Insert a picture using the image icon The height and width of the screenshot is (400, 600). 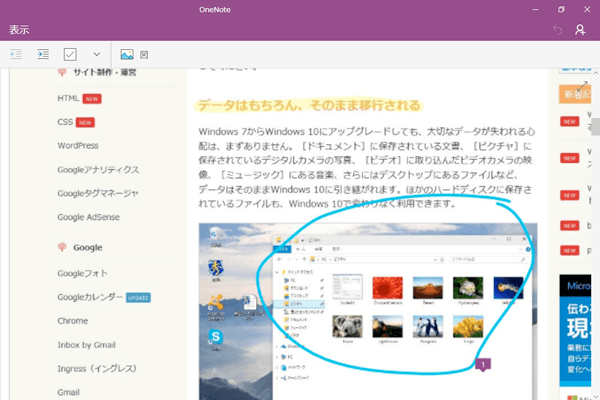click(127, 55)
